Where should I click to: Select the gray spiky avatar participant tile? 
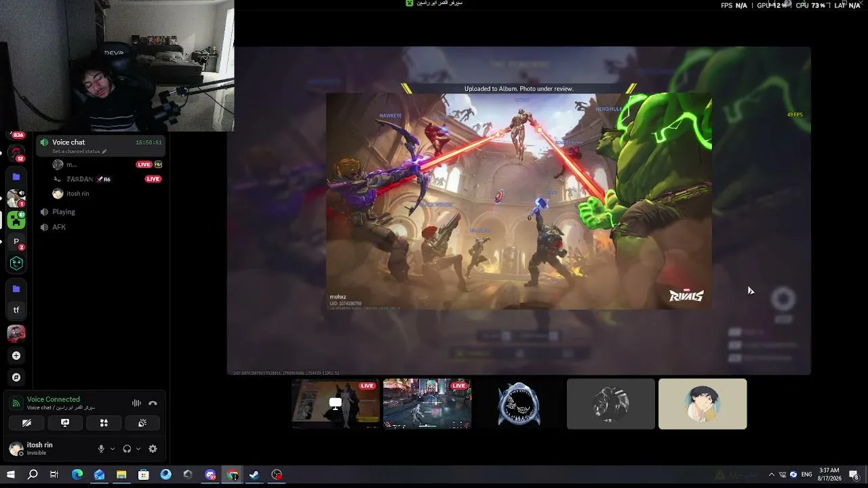(x=611, y=404)
